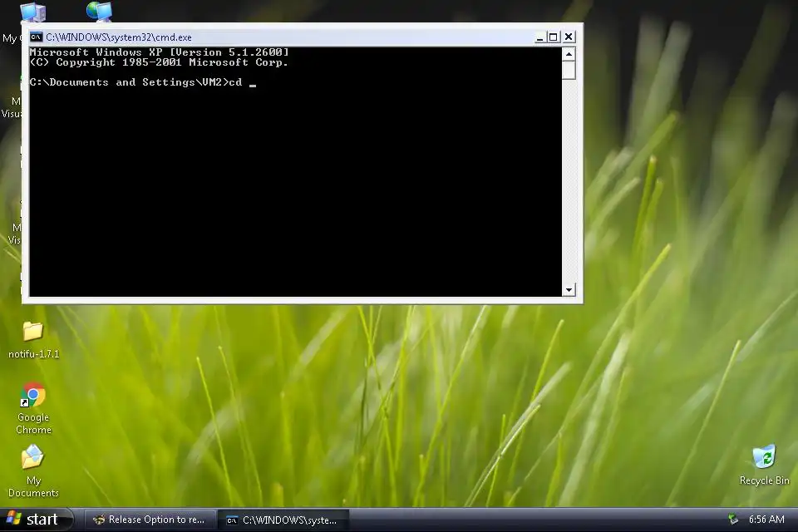Click the system tray network icon
This screenshot has height=532, width=798.
pos(733,520)
